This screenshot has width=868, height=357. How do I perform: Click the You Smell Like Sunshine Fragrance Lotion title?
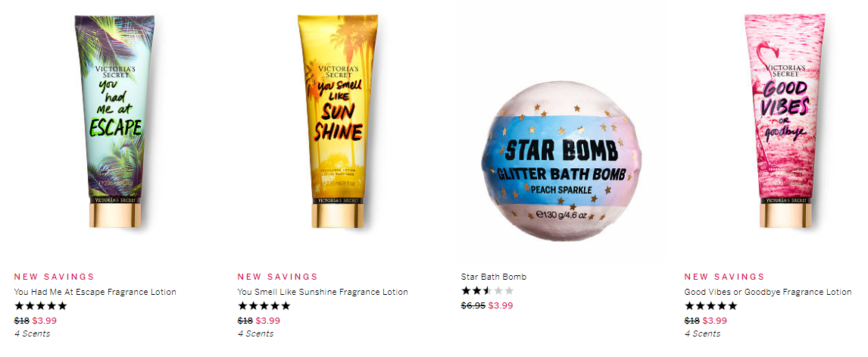[x=323, y=292]
